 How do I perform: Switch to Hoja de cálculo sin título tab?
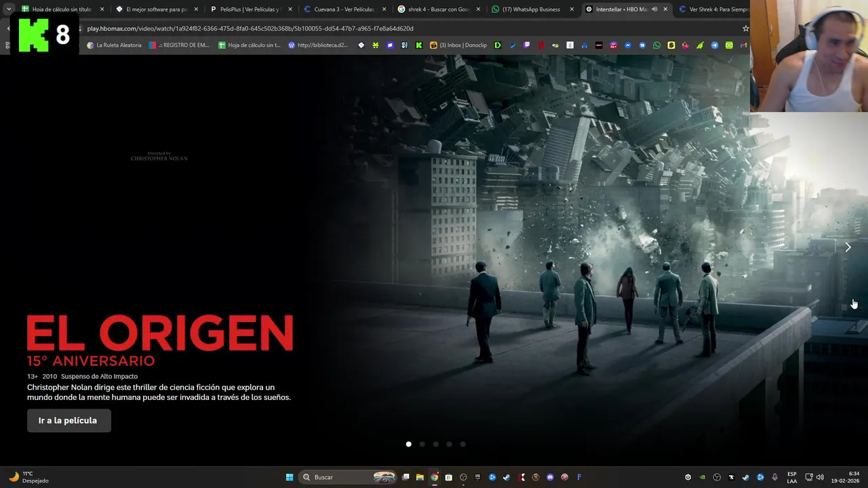(62, 9)
